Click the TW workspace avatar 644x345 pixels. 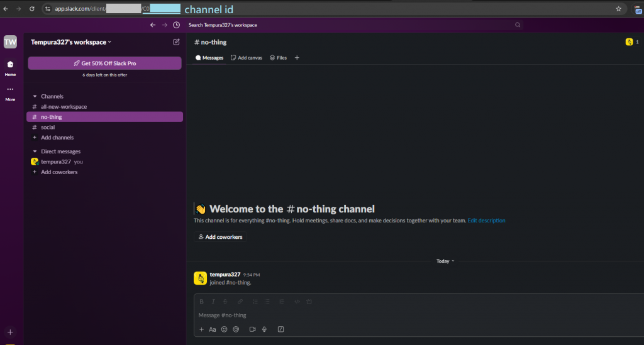coord(10,42)
